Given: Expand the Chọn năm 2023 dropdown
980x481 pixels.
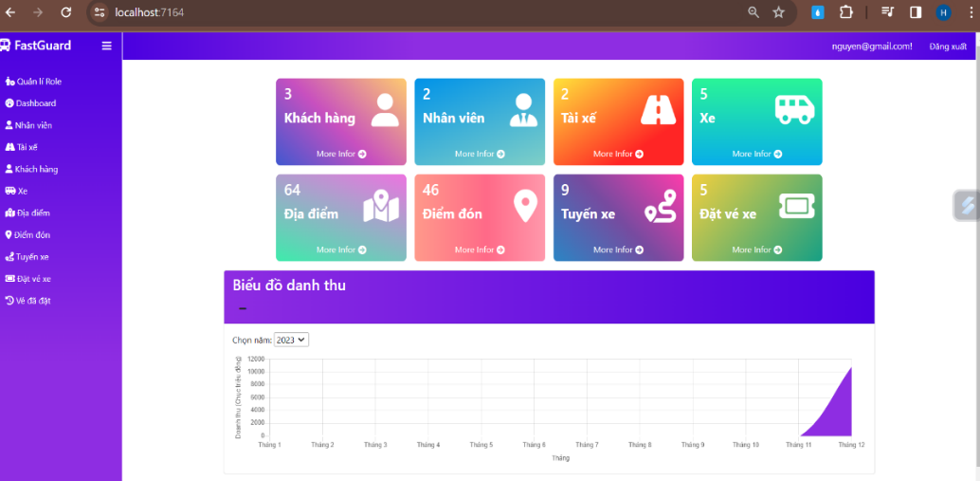Looking at the screenshot, I should click(291, 340).
